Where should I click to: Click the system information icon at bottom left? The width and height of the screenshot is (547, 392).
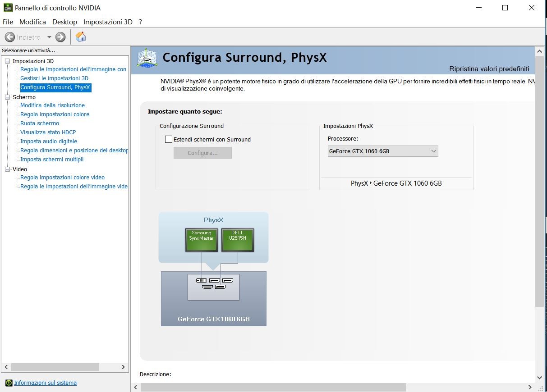[x=9, y=383]
